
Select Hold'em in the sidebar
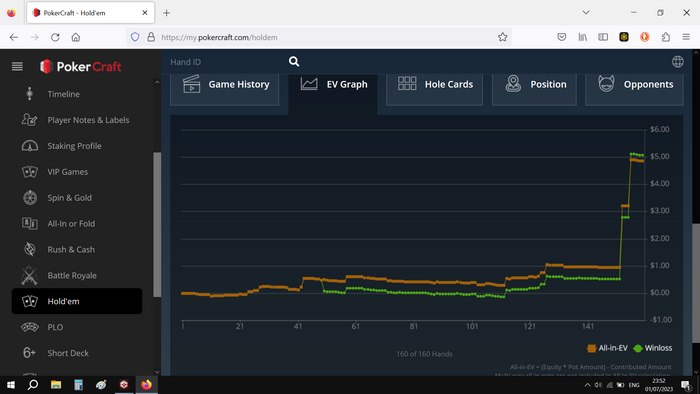tap(77, 301)
